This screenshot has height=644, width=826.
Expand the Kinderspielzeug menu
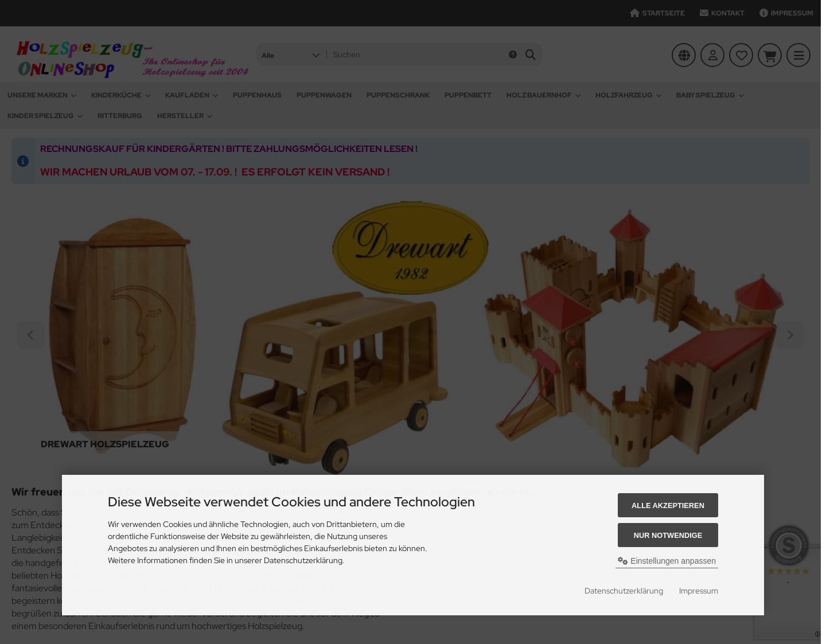click(45, 116)
